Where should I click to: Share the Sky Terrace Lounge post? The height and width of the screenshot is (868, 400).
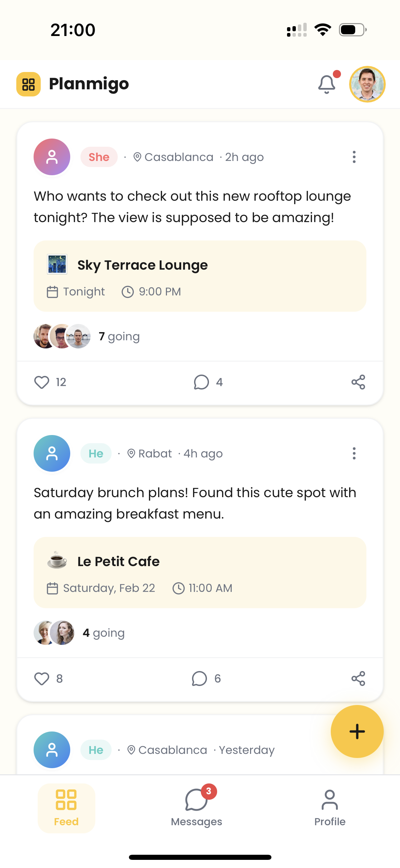(358, 382)
